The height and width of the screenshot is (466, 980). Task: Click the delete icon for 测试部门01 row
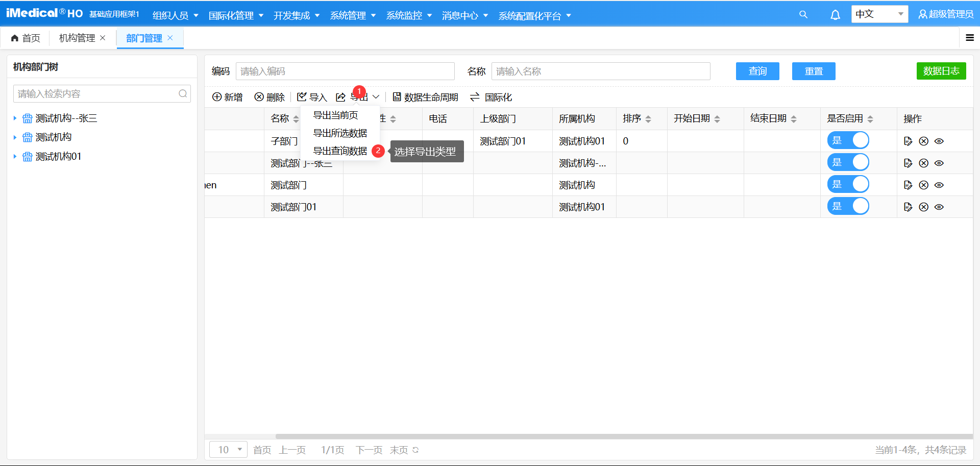tap(923, 207)
